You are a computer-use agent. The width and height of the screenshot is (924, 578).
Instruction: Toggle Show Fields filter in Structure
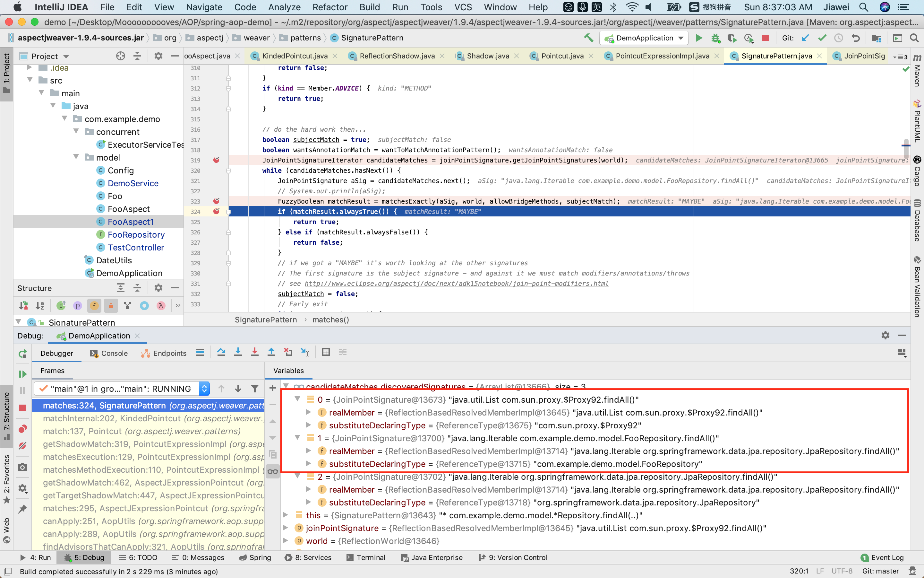coord(94,305)
